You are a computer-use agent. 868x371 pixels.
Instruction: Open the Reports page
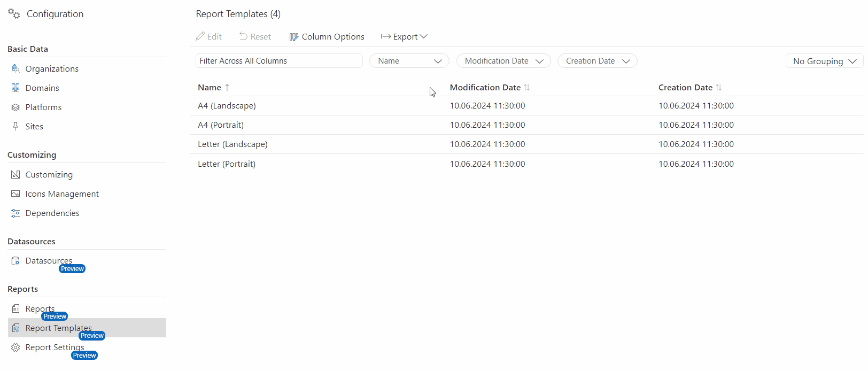point(40,308)
